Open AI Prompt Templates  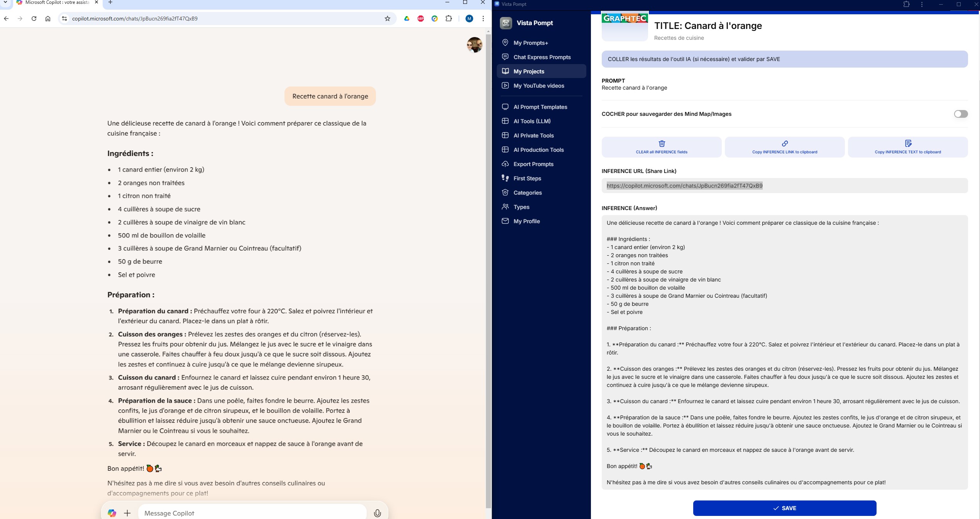tap(541, 107)
